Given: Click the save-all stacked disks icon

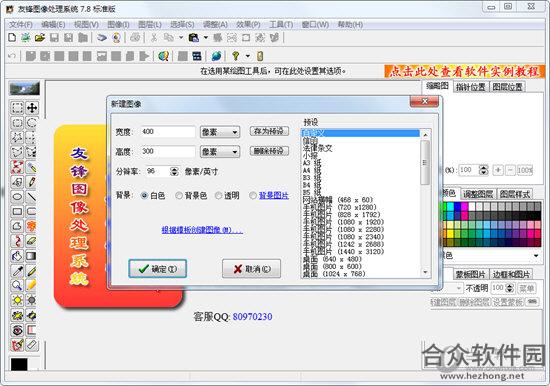Looking at the screenshot, I should [x=83, y=38].
